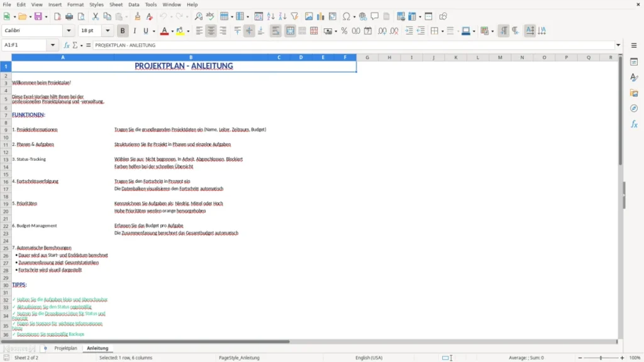Screen dimensions: 644x362
Task: Copy the selection to clipboard
Action: tap(107, 16)
